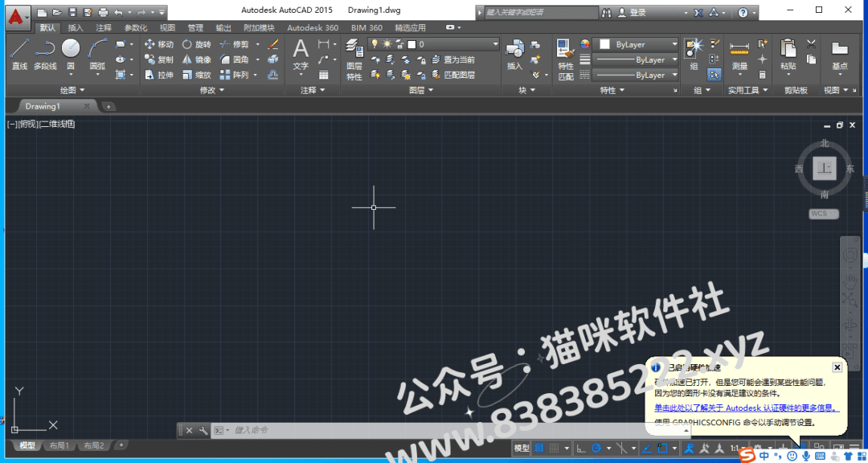Activate the 圆角 (Fillet) tool
Screen dimensions: 868x463
point(234,59)
